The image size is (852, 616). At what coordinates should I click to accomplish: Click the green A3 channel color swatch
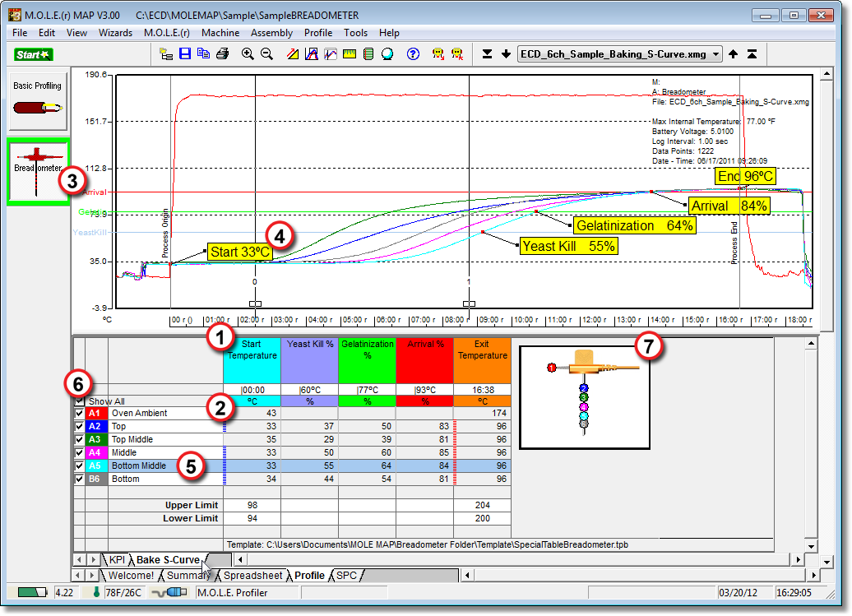pyautogui.click(x=95, y=439)
